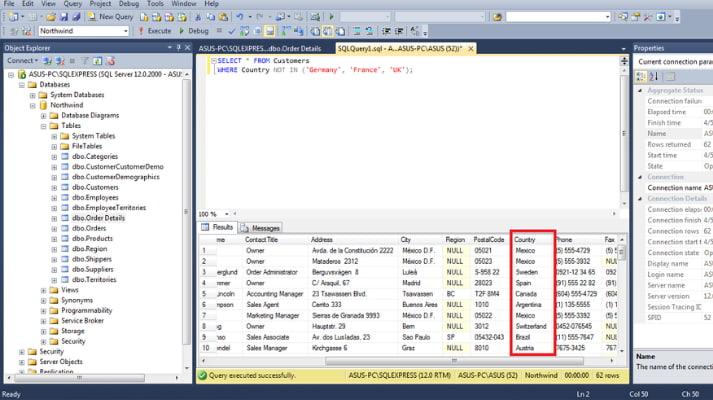The width and height of the screenshot is (713, 400).
Task: Click the Undo arrow icon
Action: 240,17
